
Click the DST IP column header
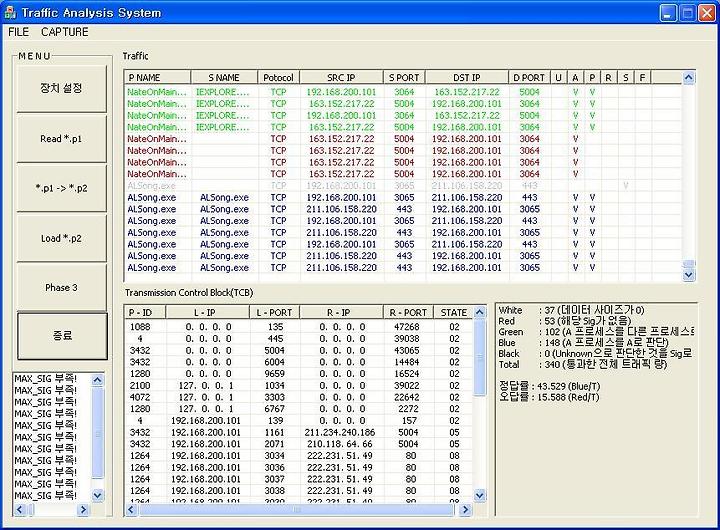pyautogui.click(x=467, y=78)
